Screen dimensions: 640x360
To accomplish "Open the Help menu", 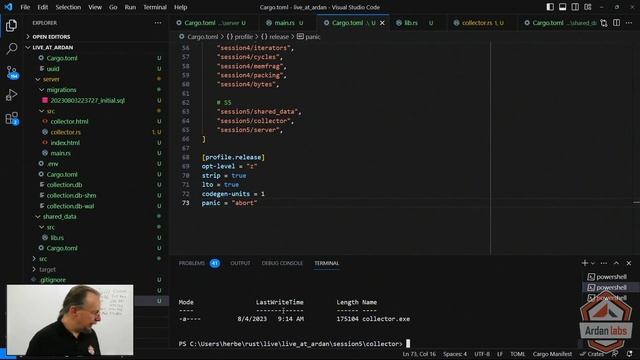I will point(180,7).
